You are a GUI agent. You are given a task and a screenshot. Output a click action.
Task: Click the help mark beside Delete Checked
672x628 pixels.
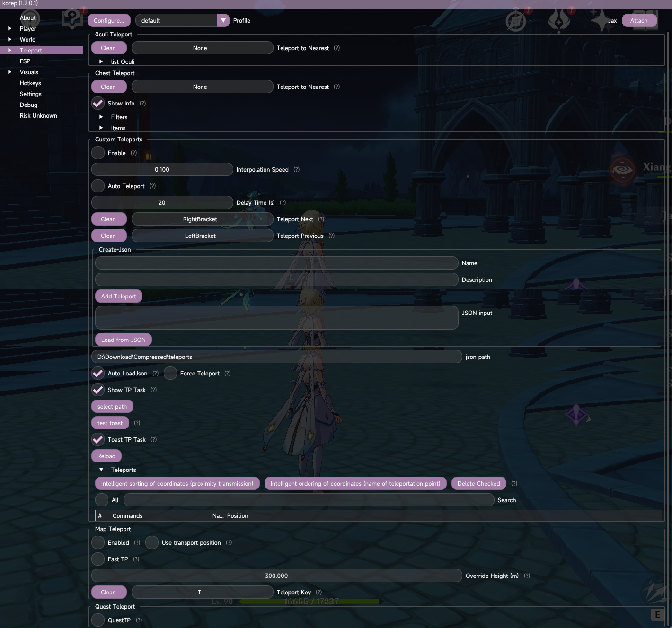pos(514,484)
